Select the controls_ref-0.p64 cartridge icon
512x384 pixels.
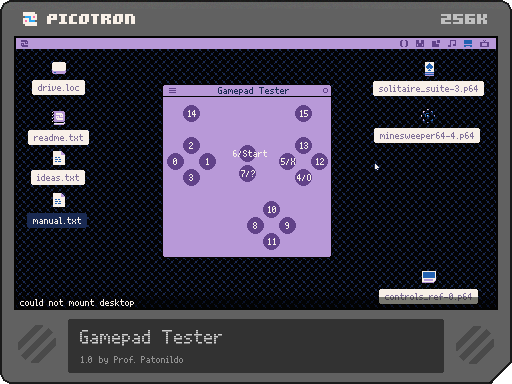click(429, 277)
